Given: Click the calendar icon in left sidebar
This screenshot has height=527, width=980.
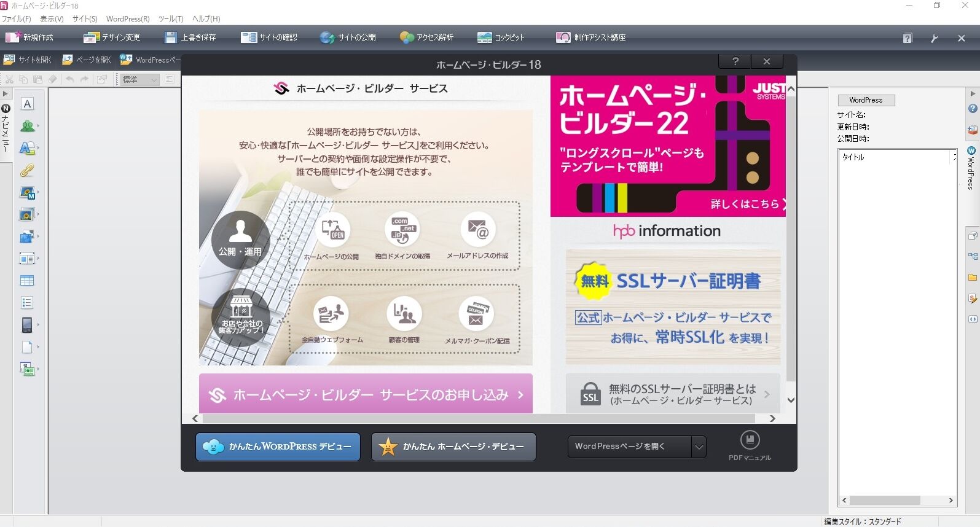Looking at the screenshot, I should click(x=27, y=369).
